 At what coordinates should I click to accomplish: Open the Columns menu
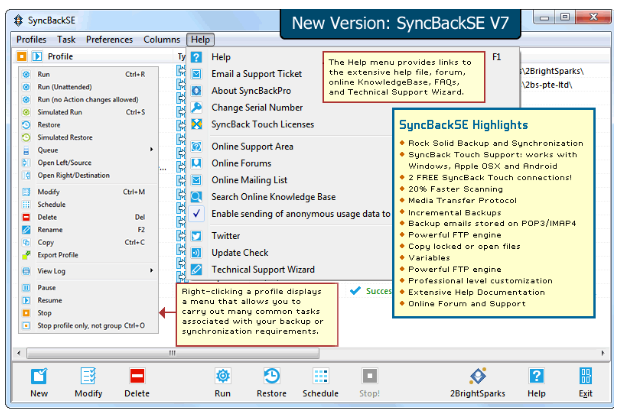[x=161, y=39]
